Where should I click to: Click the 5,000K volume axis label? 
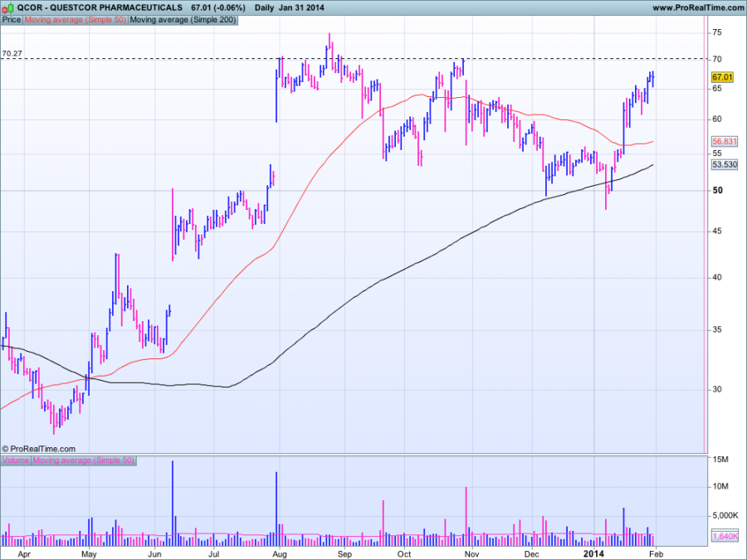click(x=725, y=516)
